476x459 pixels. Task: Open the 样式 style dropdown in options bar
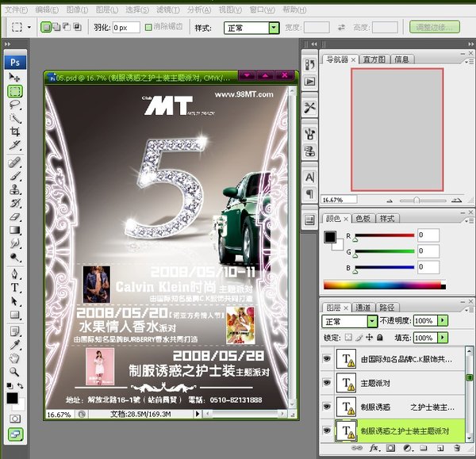(x=274, y=27)
